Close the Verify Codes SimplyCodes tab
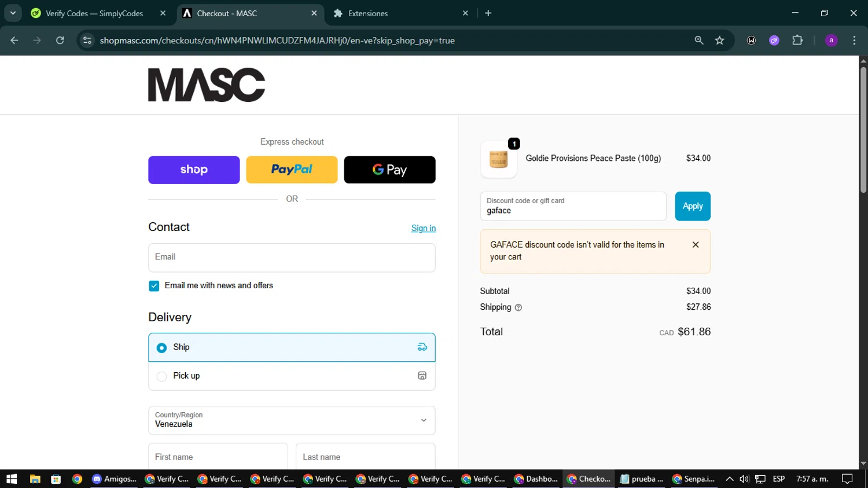Screen dimensions: 868x488 coord(163,13)
